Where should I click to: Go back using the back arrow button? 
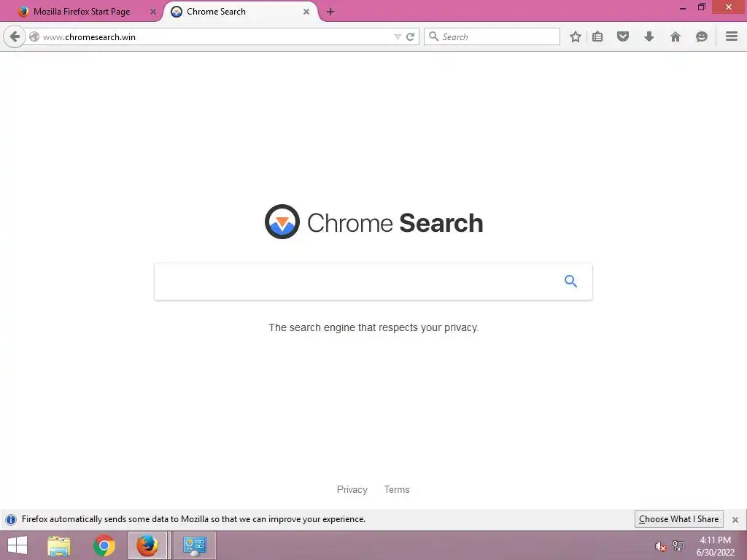pyautogui.click(x=15, y=36)
